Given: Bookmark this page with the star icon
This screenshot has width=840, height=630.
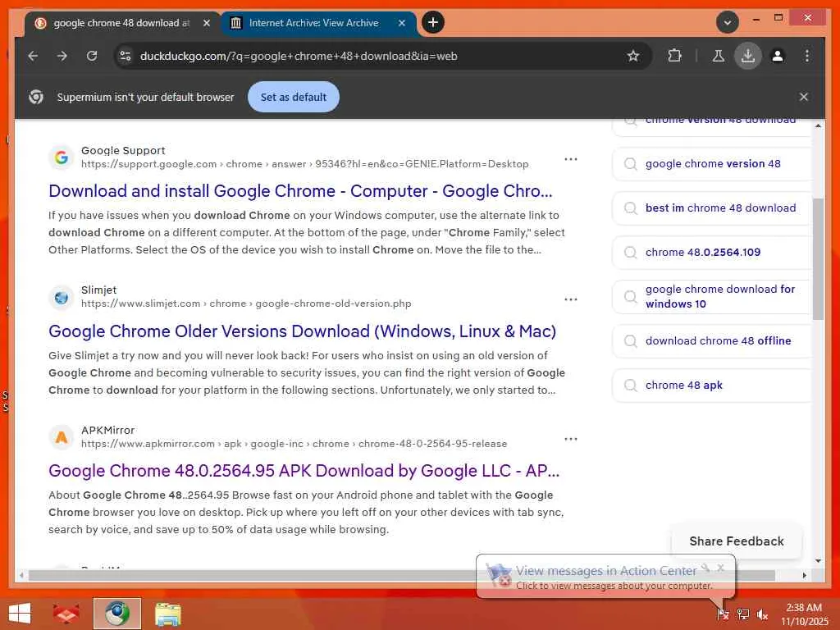Looking at the screenshot, I should tap(633, 56).
